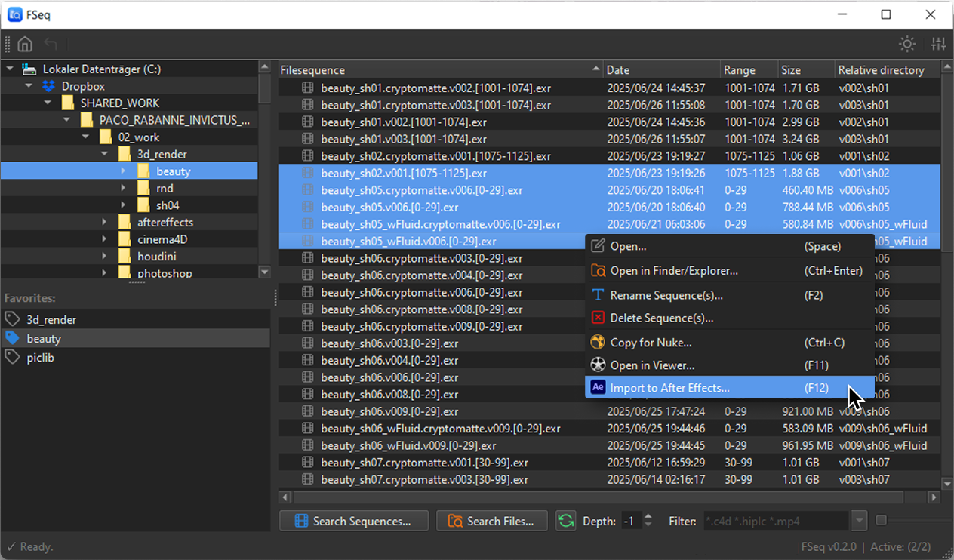This screenshot has width=954, height=560.
Task: Toggle the theme using the sun icon
Action: click(907, 44)
